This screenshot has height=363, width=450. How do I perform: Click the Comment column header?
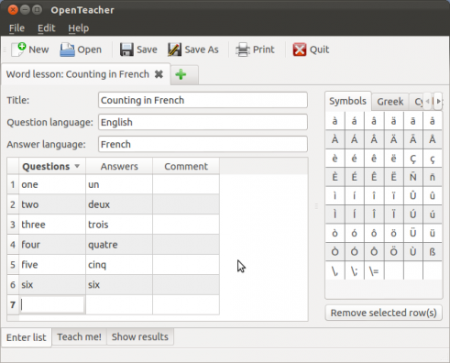pos(186,166)
